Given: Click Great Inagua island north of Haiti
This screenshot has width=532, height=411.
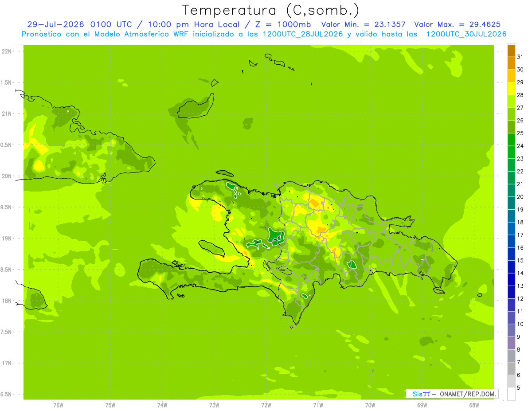Looking at the screenshot, I should (x=196, y=106).
